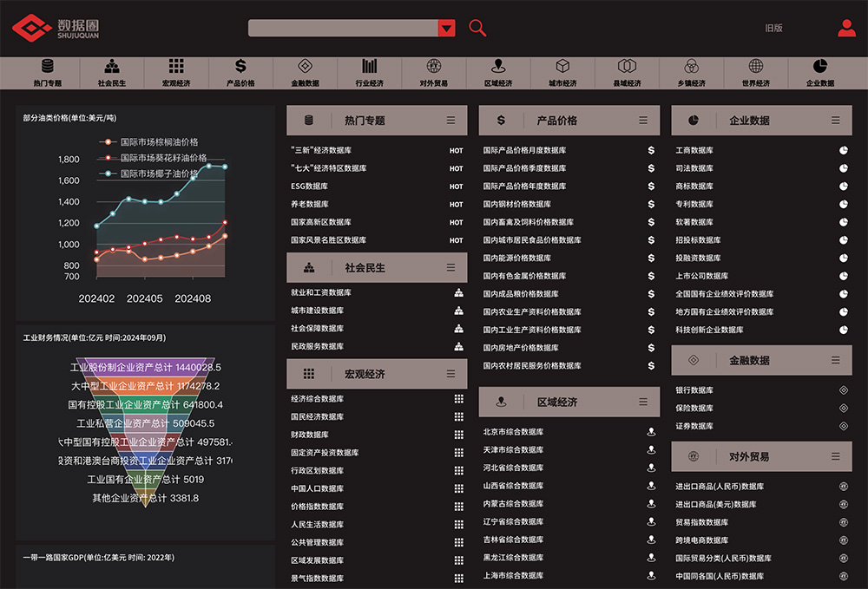868x589 pixels.
Task: Open the search box red dropdown arrow
Action: (446, 29)
